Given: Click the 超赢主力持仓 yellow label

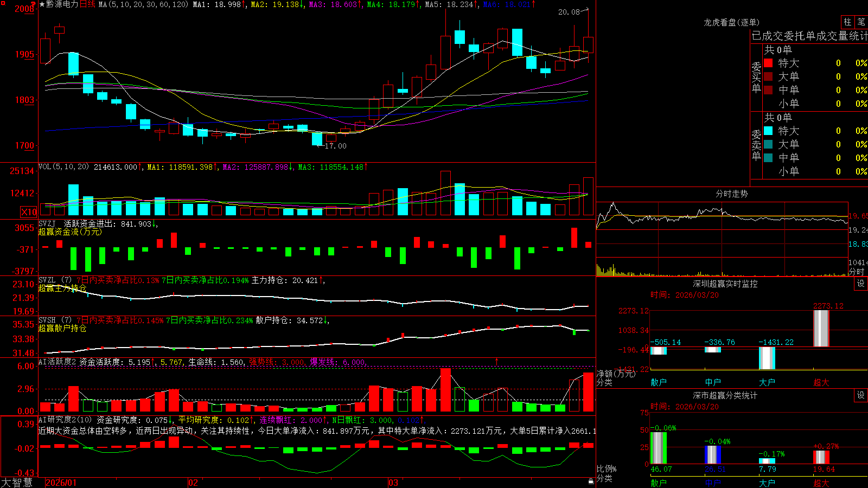Looking at the screenshot, I should coord(62,288).
